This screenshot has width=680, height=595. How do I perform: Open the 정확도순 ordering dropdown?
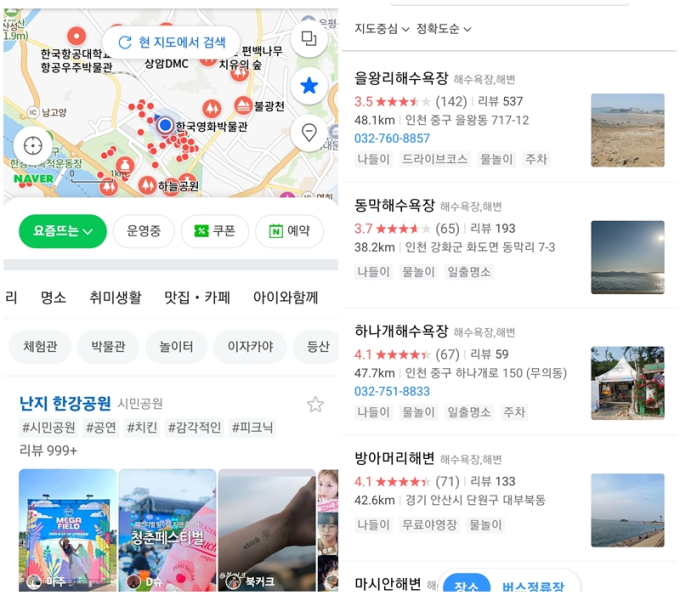click(444, 29)
